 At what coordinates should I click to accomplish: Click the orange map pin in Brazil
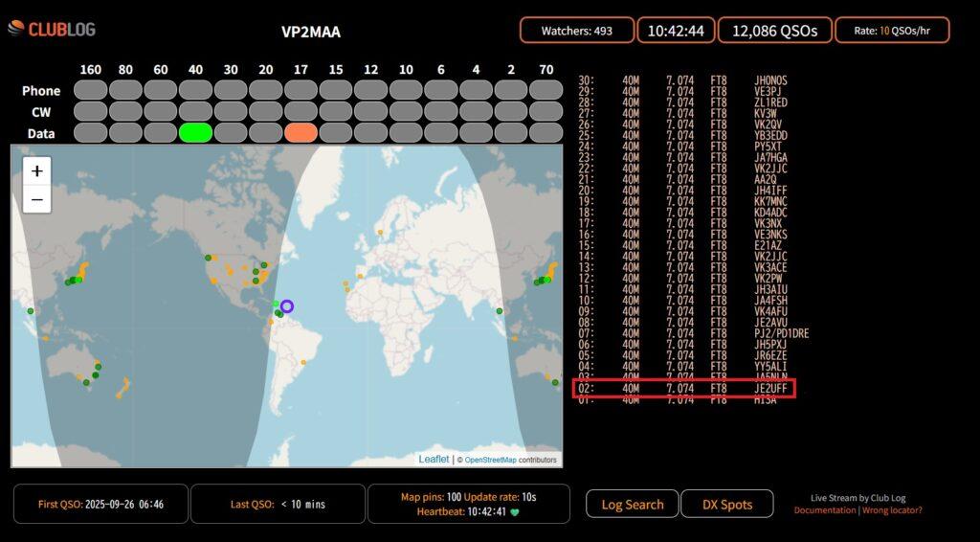(303, 362)
